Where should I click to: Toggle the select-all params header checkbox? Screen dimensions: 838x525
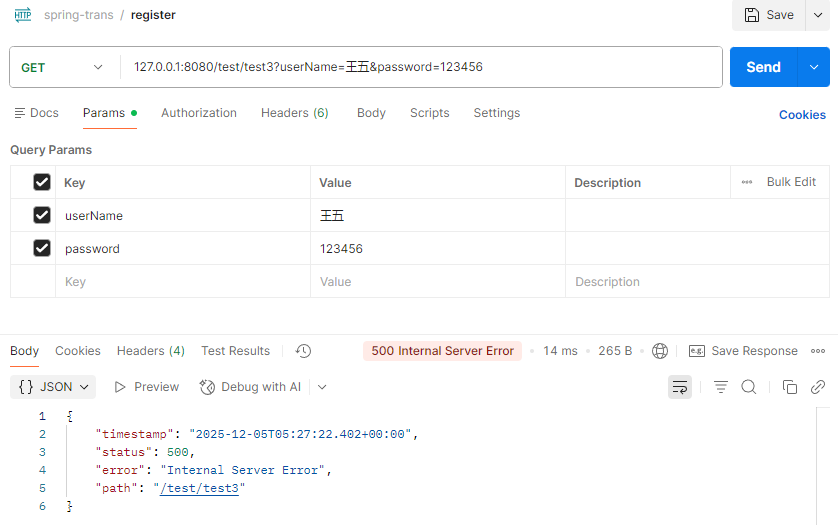tap(42, 182)
